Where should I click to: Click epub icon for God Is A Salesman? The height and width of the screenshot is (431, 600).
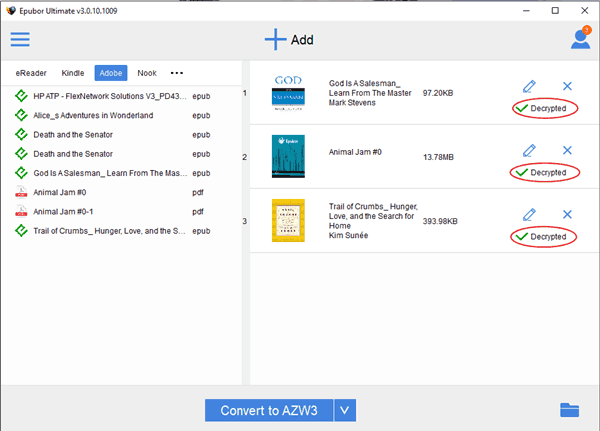21,173
